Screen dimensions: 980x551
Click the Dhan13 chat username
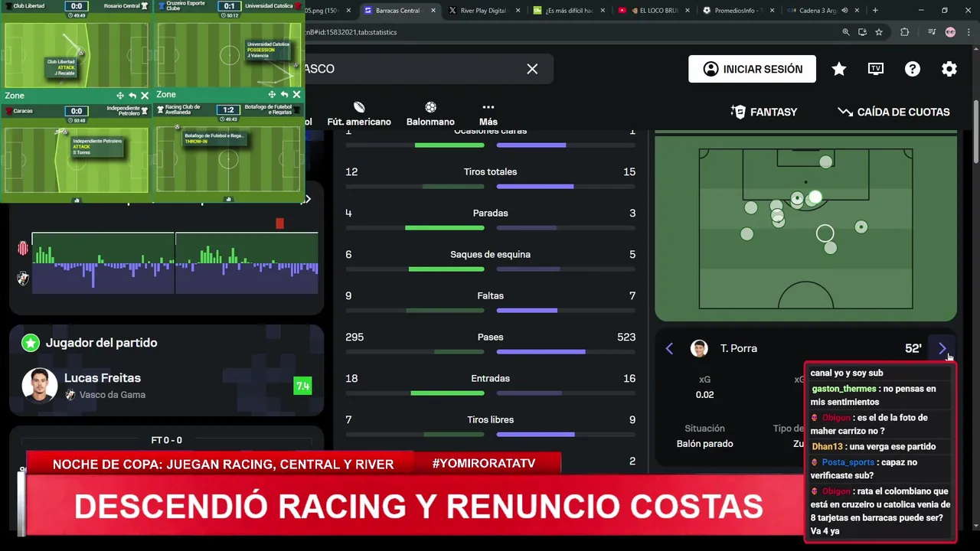click(827, 447)
